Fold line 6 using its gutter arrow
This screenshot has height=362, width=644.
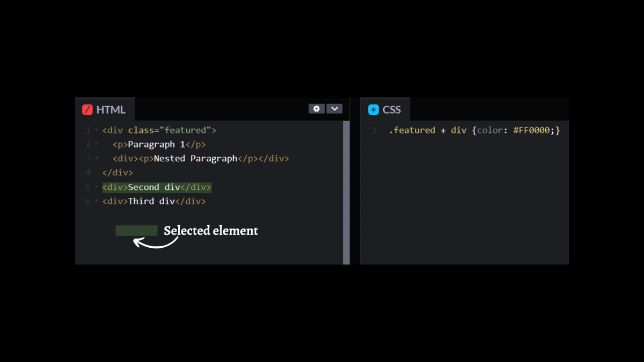pos(97,201)
